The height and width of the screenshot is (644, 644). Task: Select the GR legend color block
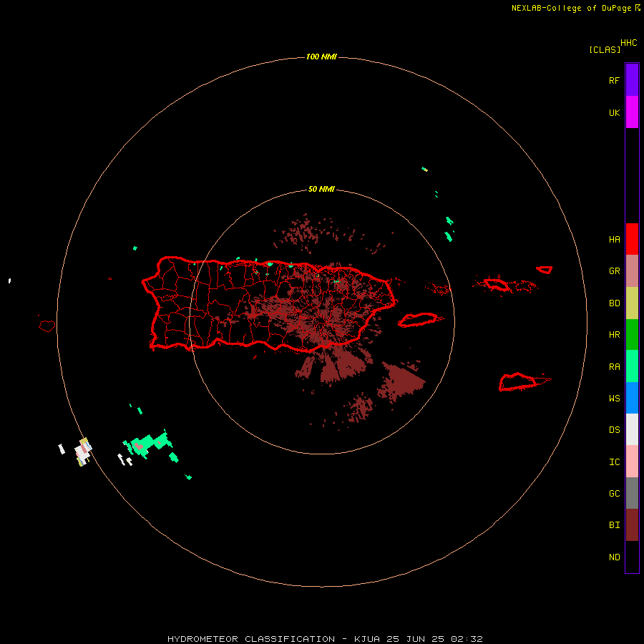632,271
